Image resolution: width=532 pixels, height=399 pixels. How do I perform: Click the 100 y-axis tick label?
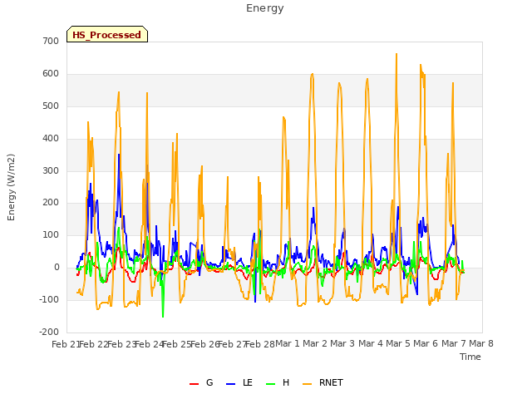click(x=51, y=234)
